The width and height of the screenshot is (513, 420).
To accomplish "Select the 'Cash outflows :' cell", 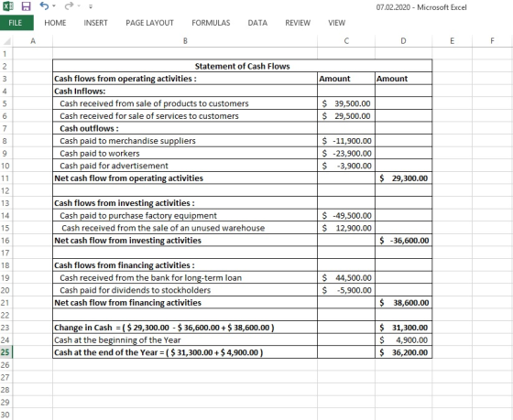I will click(185, 128).
